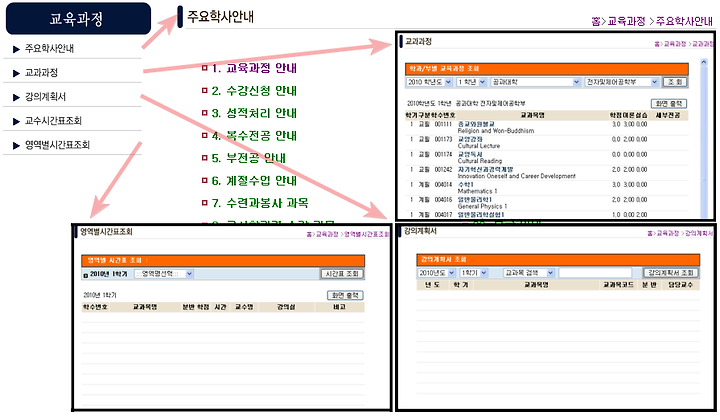720x420 pixels.
Task: Click 영역별시간표조회 breadcrumb link in the bottom-left panel
Action: [x=366, y=234]
